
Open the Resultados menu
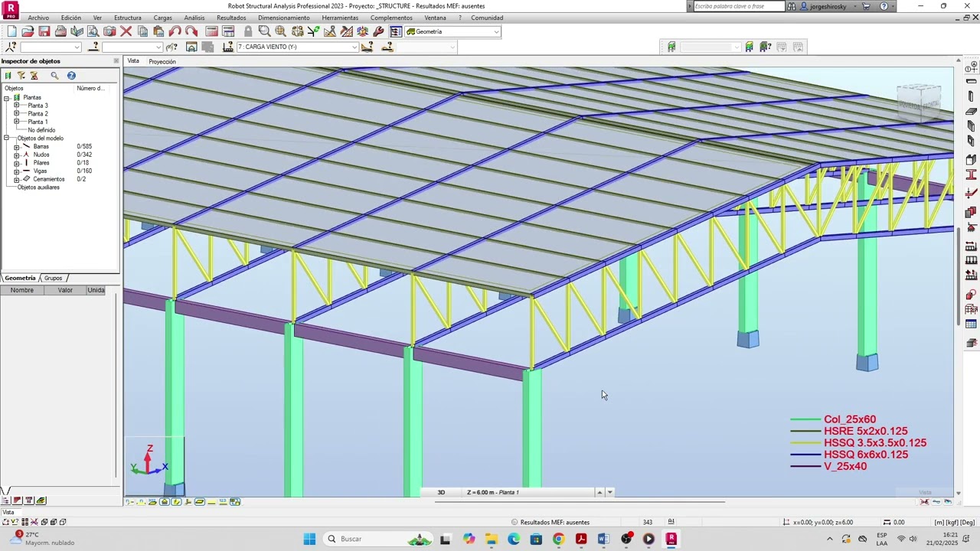coord(231,18)
